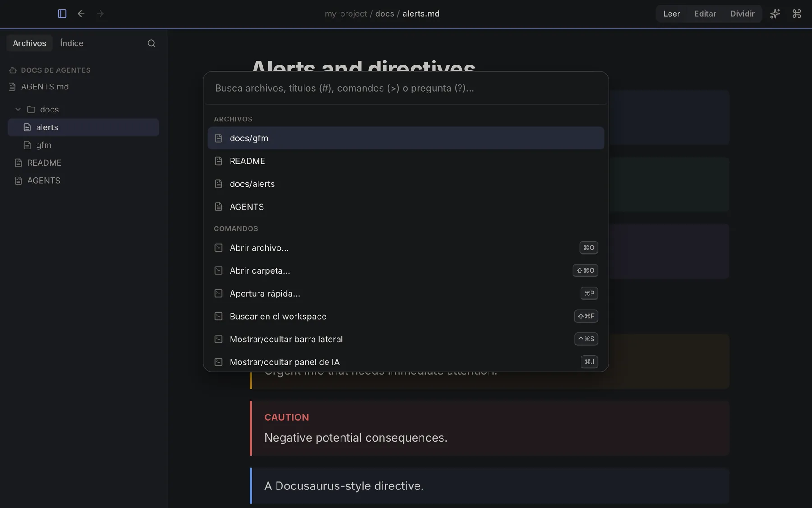812x508 pixels.
Task: Click the robot icon beside DOCS DE AGENTES
Action: click(x=13, y=70)
